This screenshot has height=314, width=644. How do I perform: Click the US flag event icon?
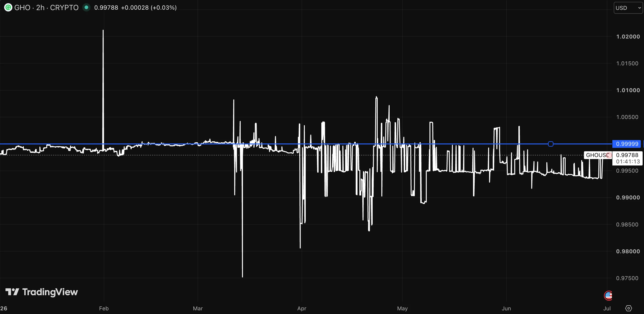(608, 295)
